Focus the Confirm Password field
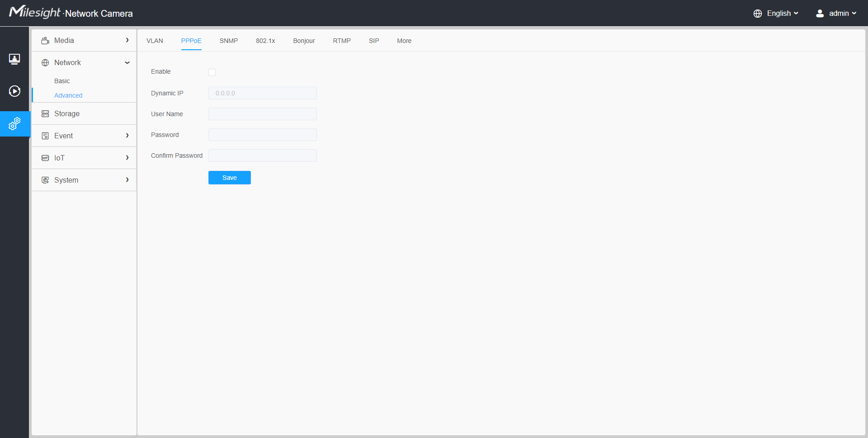Screen dimensions: 868x438 pos(262,155)
